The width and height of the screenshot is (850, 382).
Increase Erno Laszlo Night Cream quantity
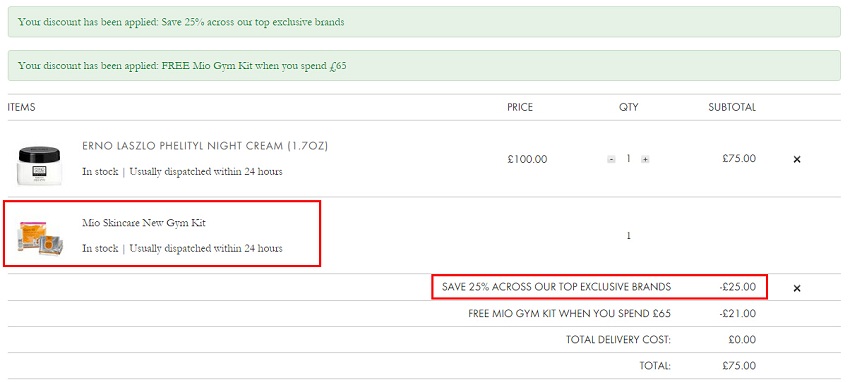click(x=645, y=159)
